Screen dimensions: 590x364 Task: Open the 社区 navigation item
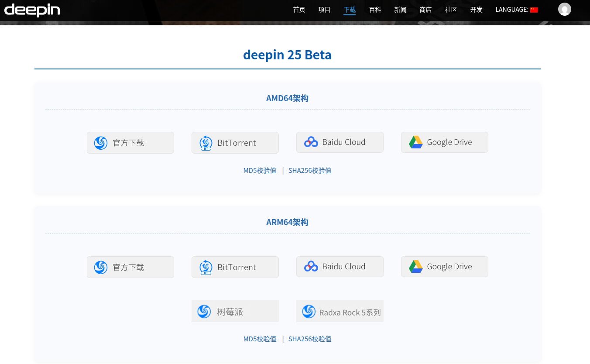coord(451,10)
